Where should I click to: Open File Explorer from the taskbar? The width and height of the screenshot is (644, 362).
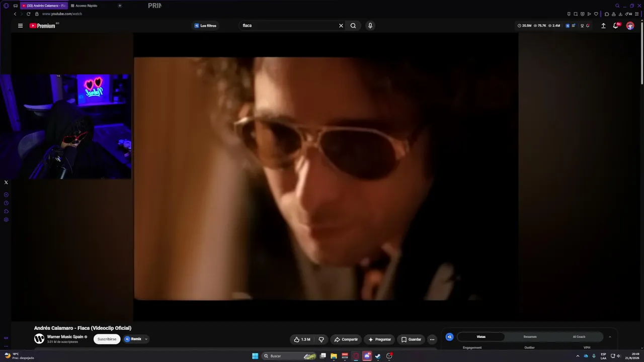[x=334, y=356]
